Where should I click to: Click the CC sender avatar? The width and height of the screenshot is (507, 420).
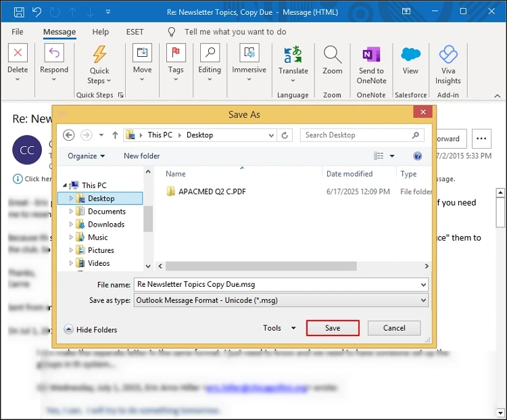[27, 150]
